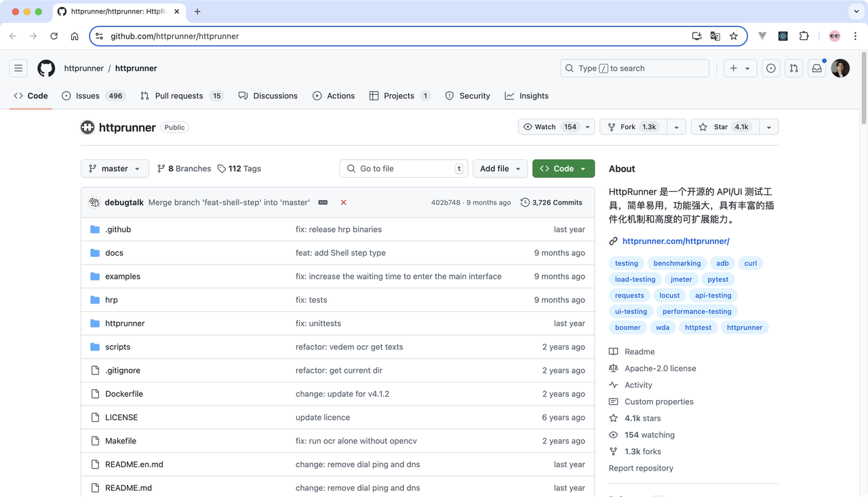Click the debugtalk author avatar
The height and width of the screenshot is (497, 868).
(94, 202)
